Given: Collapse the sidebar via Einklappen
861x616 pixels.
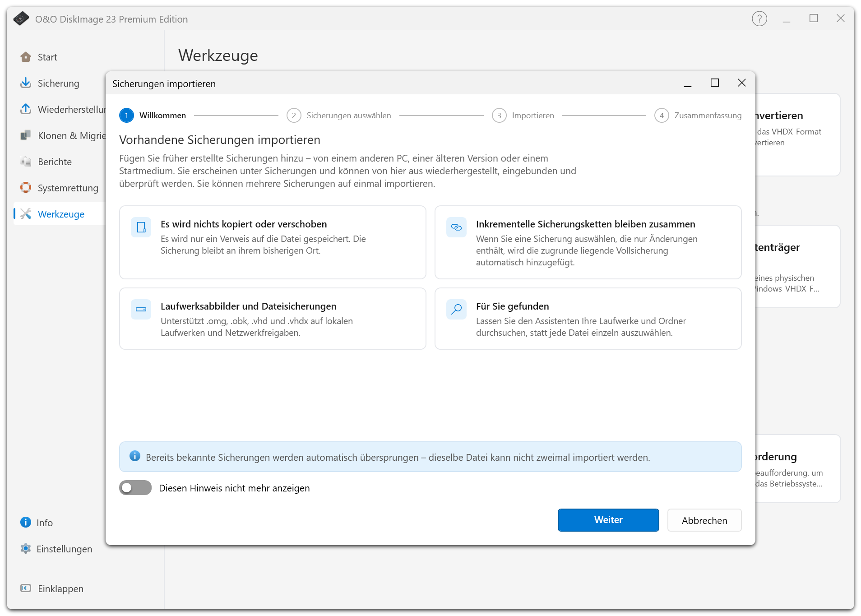Looking at the screenshot, I should click(x=59, y=588).
